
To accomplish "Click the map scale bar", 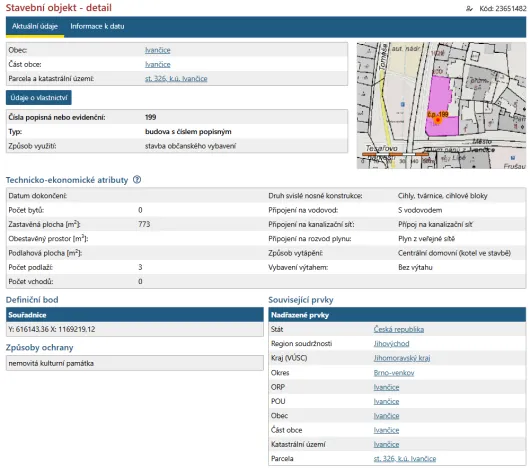I will (395, 154).
